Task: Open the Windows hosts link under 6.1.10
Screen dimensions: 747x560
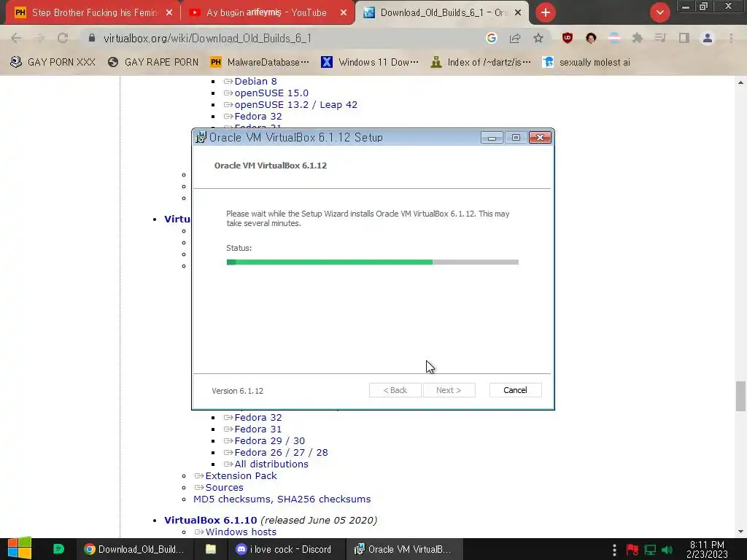Action: (241, 532)
